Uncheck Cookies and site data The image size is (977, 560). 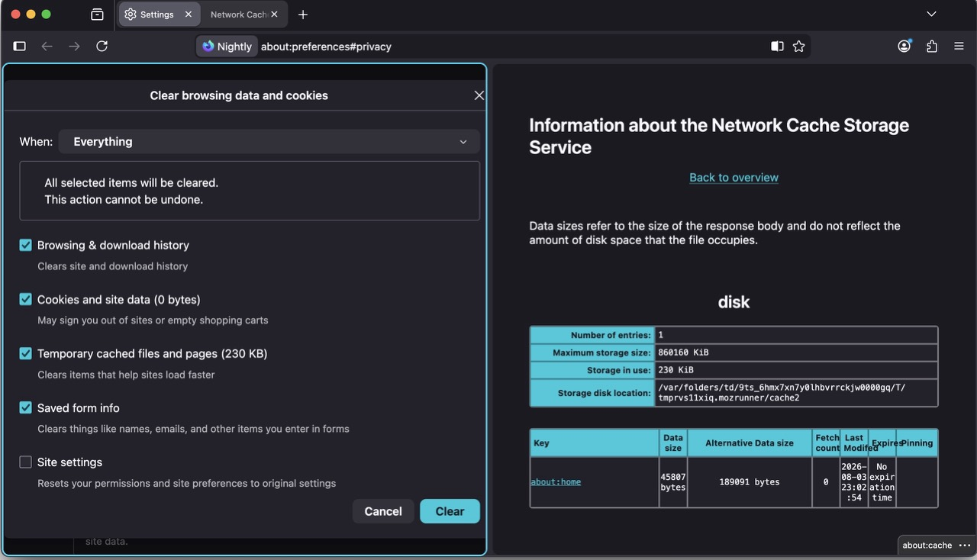click(x=26, y=299)
